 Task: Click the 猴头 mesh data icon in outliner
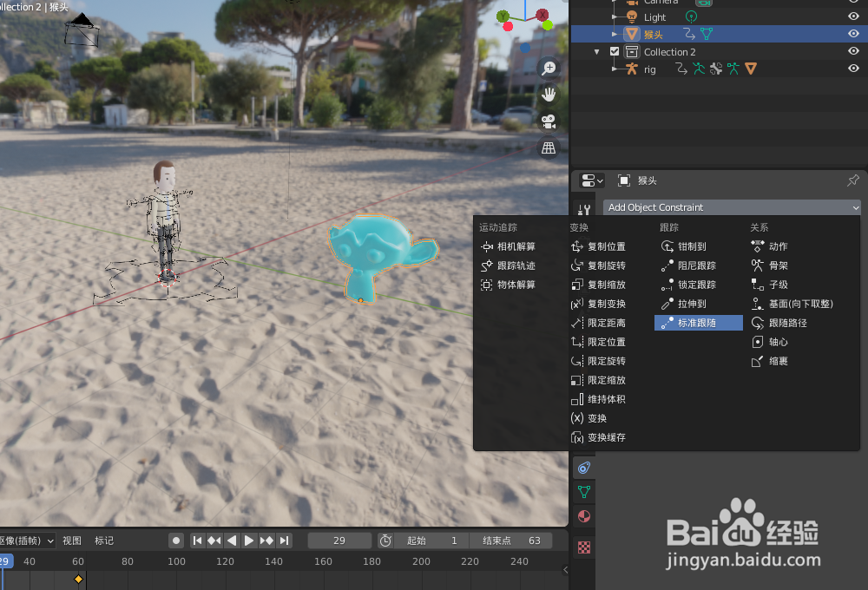707,35
